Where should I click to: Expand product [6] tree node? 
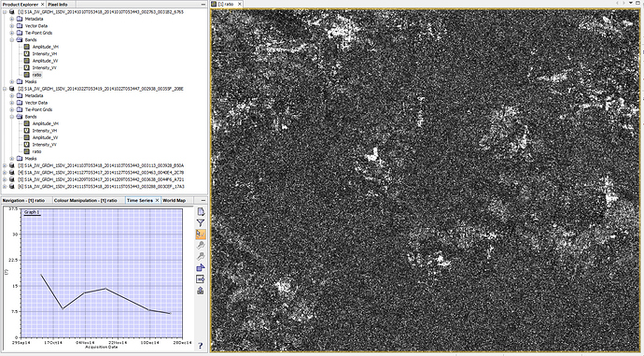click(5, 187)
